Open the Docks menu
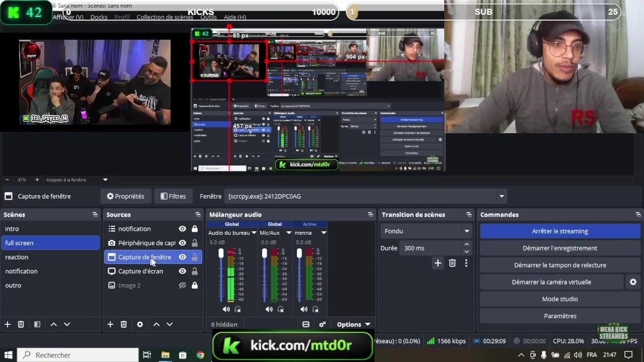The image size is (644, 362). click(99, 17)
